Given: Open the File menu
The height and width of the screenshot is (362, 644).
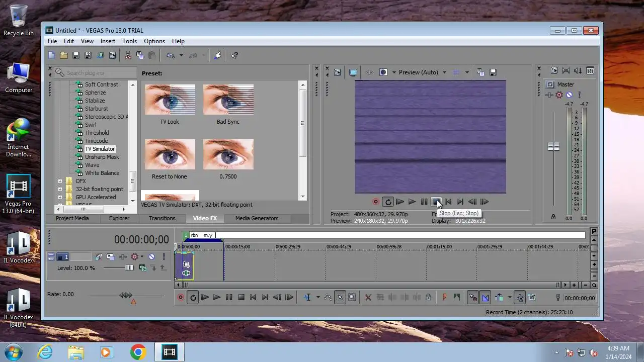Looking at the screenshot, I should (52, 41).
